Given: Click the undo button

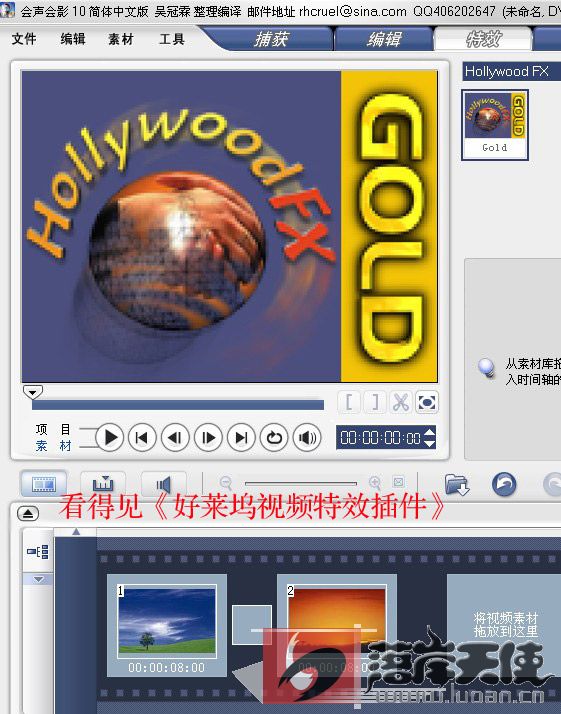Looking at the screenshot, I should [x=504, y=484].
